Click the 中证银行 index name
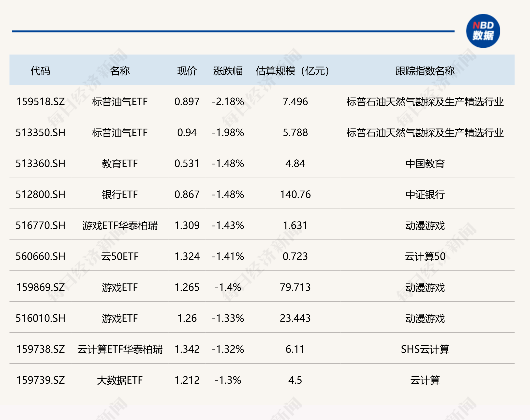The image size is (530, 420). (425, 195)
